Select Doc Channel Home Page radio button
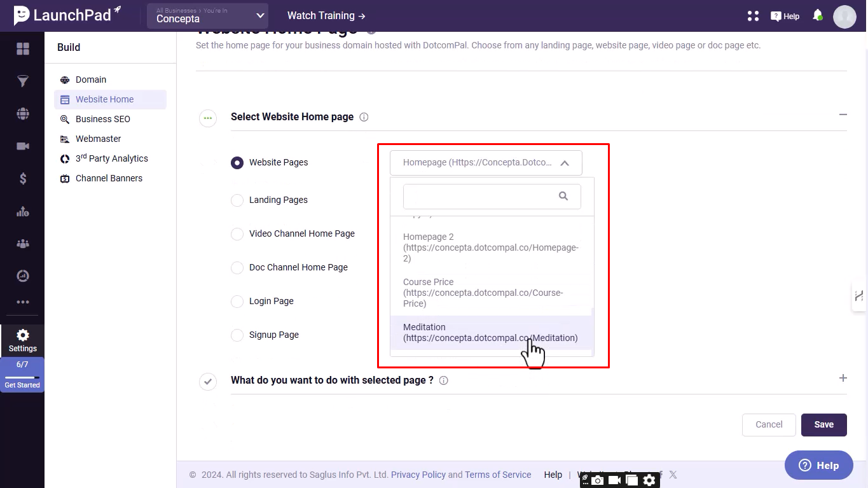This screenshot has width=868, height=488. tap(237, 268)
